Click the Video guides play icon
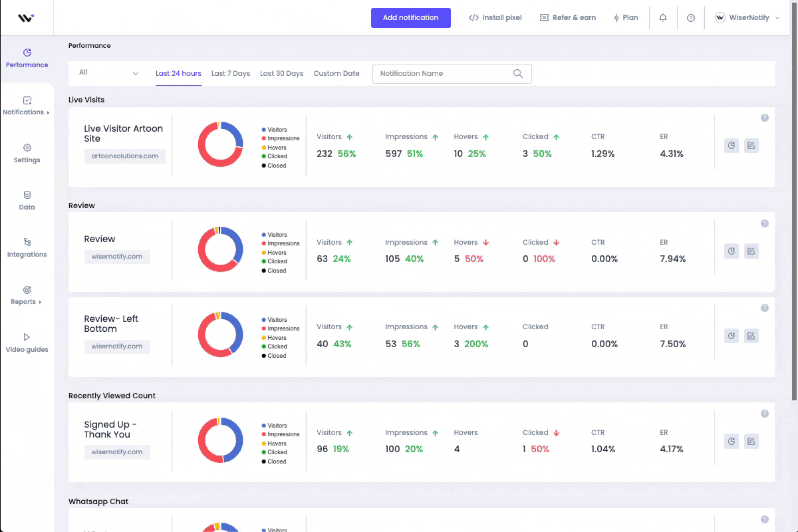This screenshot has width=798, height=532. tap(27, 337)
